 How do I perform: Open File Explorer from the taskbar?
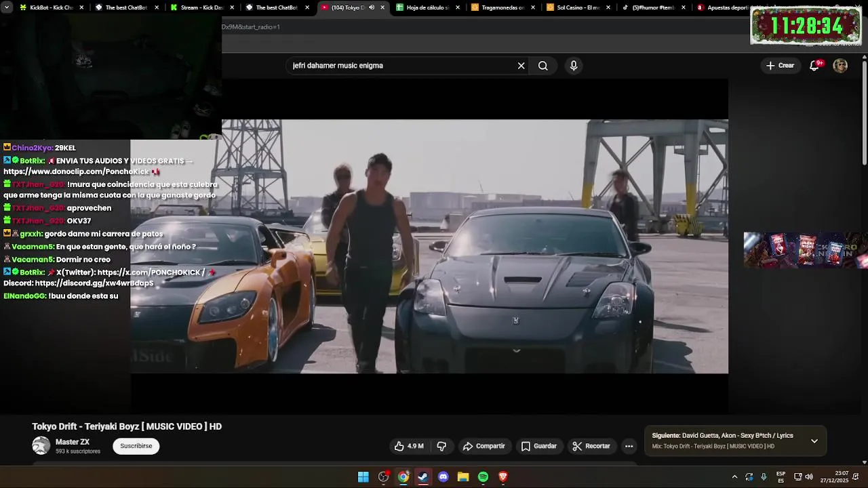point(463,477)
